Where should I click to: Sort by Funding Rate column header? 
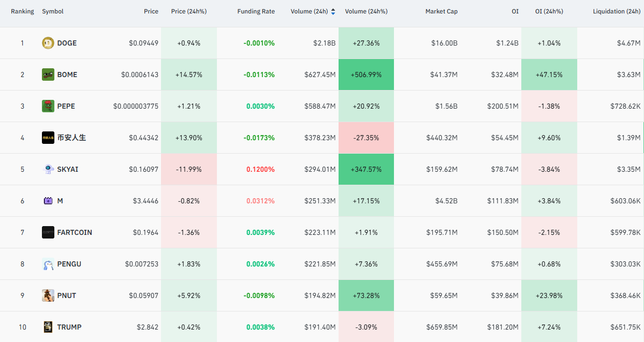(x=256, y=11)
